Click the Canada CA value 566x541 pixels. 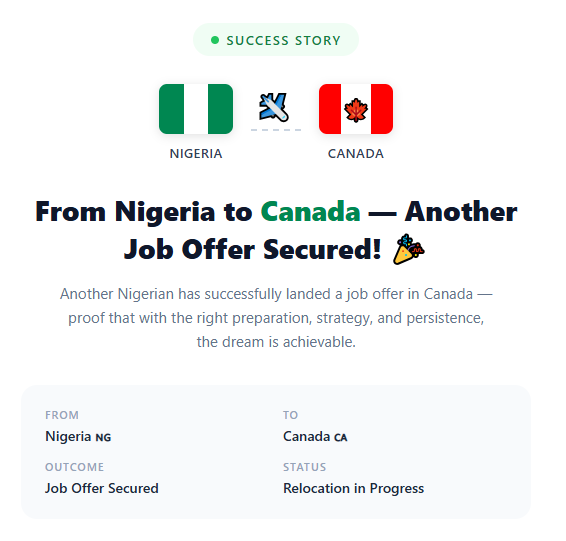click(315, 437)
